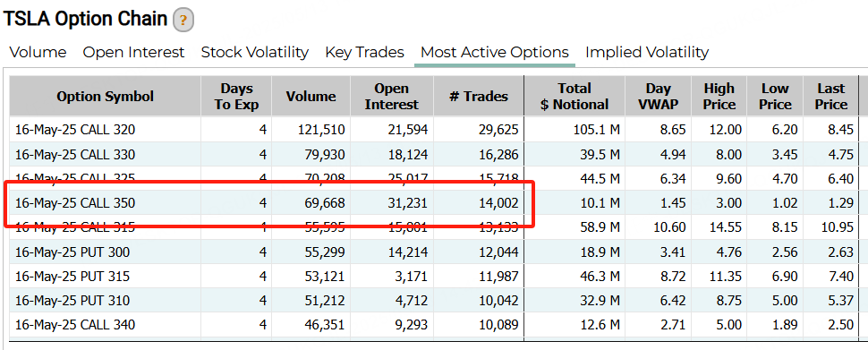Open the 16-May-25 CALL 320 option
This screenshot has height=350, width=868.
point(75,130)
